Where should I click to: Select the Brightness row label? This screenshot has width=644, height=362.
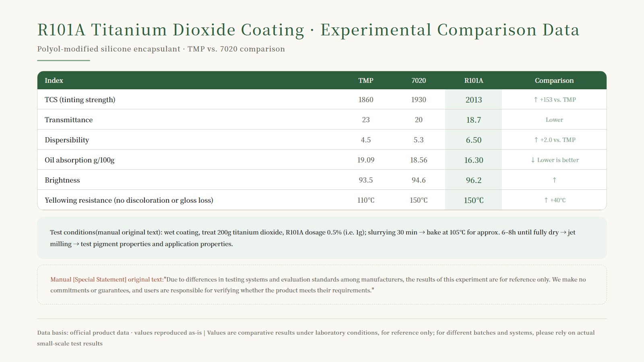[x=62, y=180]
